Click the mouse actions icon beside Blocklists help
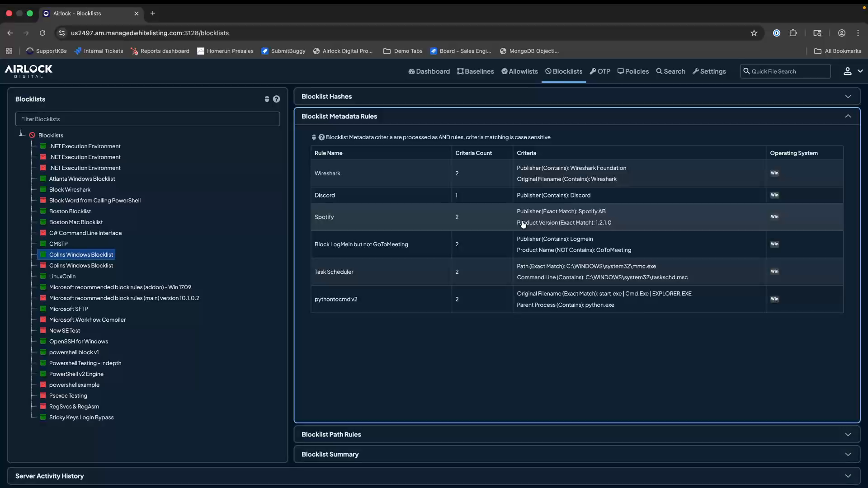 267,99
